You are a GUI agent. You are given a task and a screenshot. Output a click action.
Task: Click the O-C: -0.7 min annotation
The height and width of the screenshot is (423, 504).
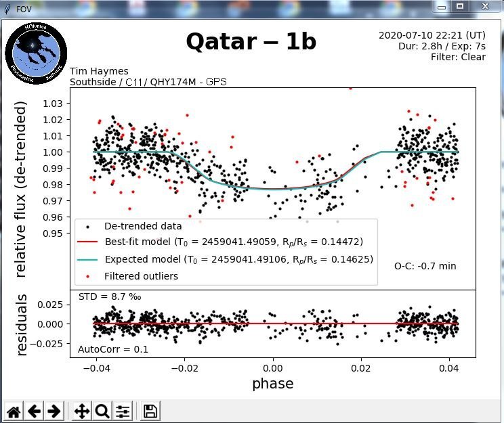425,266
